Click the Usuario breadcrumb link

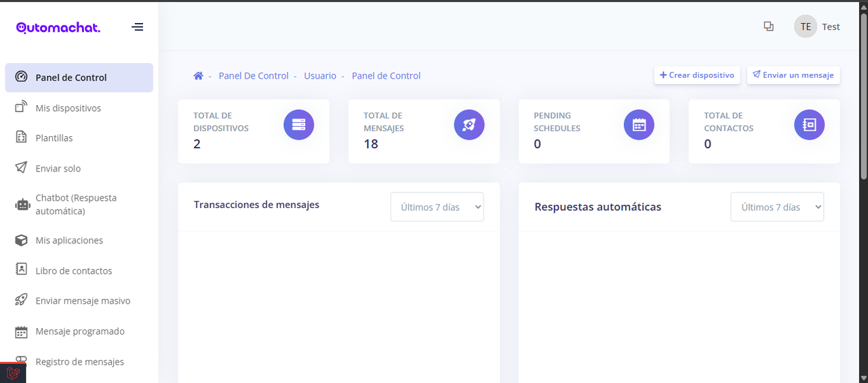(x=320, y=76)
